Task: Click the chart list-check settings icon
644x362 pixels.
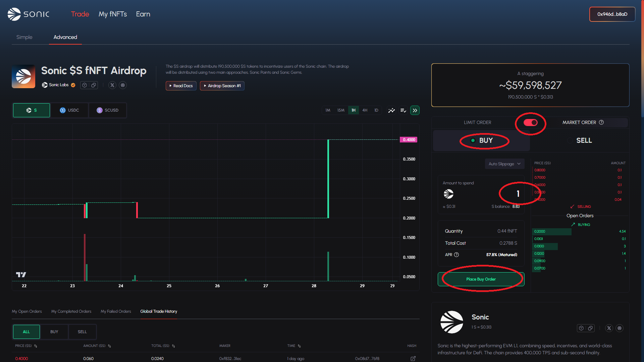Action: click(x=403, y=110)
